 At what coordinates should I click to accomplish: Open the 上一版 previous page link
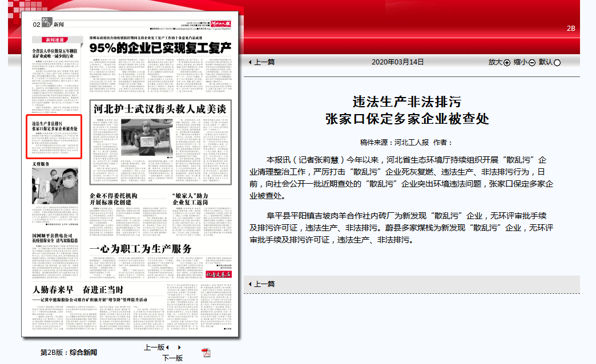[x=154, y=347]
